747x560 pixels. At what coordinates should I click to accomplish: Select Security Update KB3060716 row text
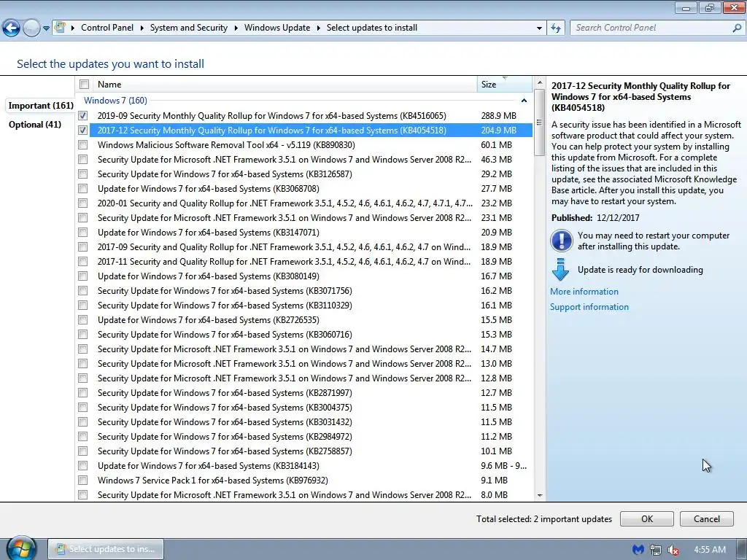click(225, 335)
